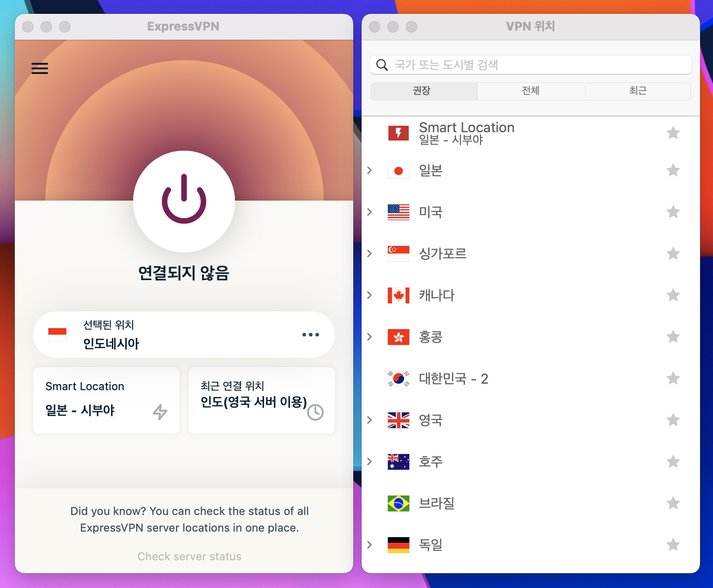Viewport: 713px width, 588px height.
Task: Click the Smart Location red bolt flag icon
Action: click(x=399, y=133)
